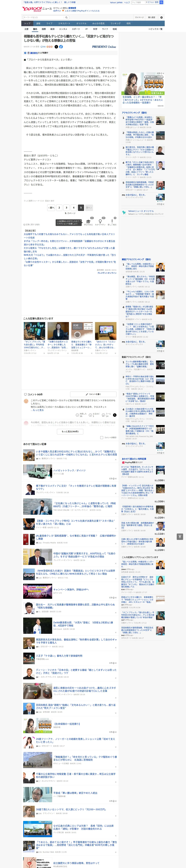Viewport: 186px width, 868px height.
Task: Open マイページ link
Action: click(139, 18)
